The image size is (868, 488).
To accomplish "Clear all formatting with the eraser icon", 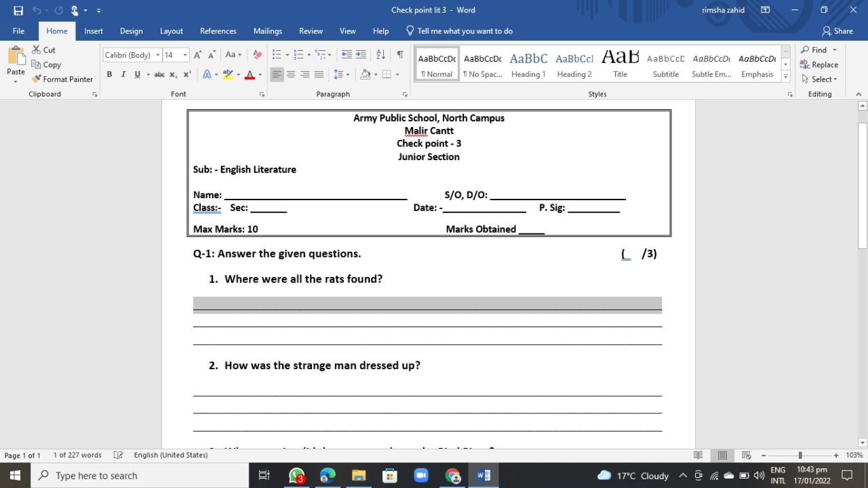I will (x=257, y=55).
